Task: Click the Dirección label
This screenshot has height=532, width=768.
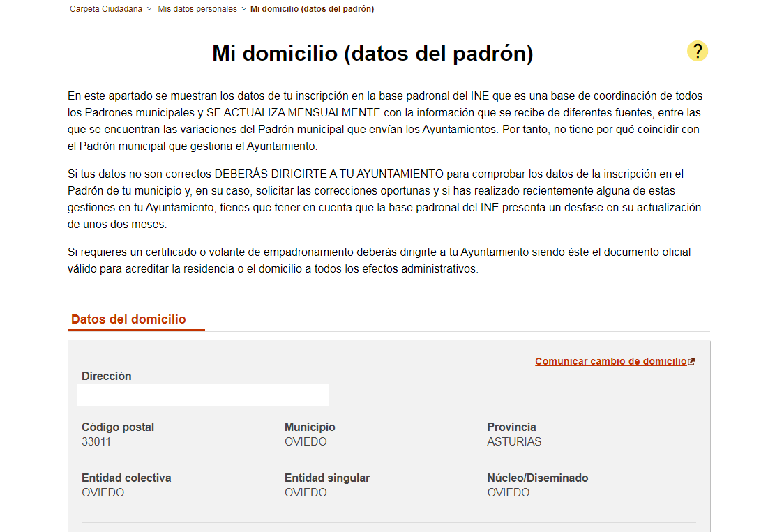Action: point(106,376)
